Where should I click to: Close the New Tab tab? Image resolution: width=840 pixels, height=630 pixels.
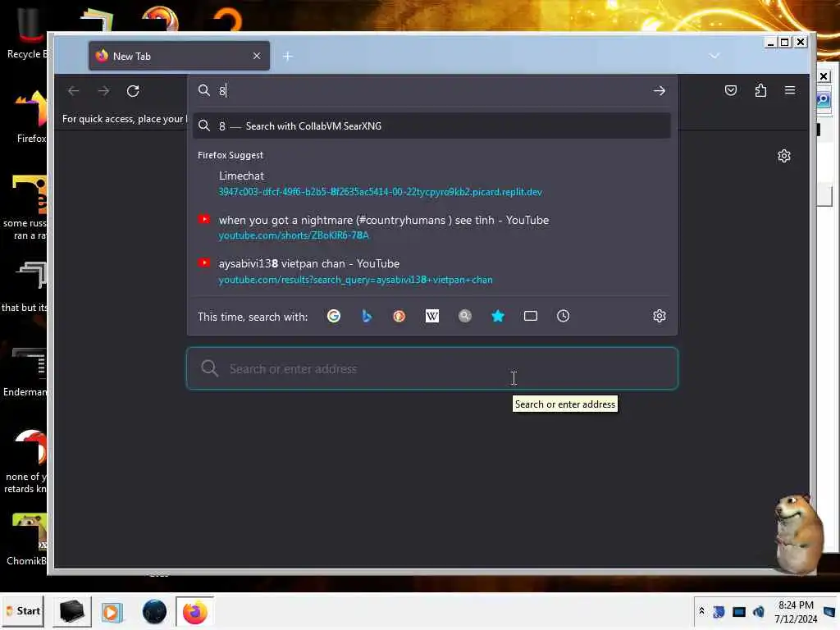click(x=257, y=56)
